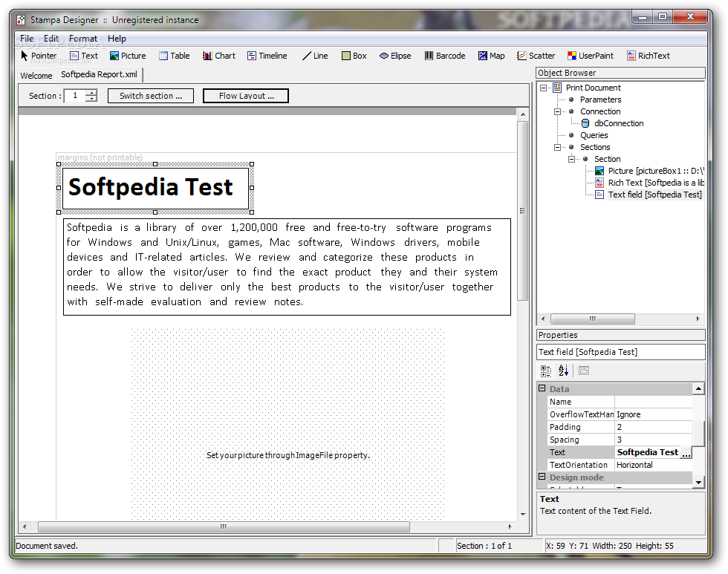Open ellipsis editor for Text property

(686, 453)
